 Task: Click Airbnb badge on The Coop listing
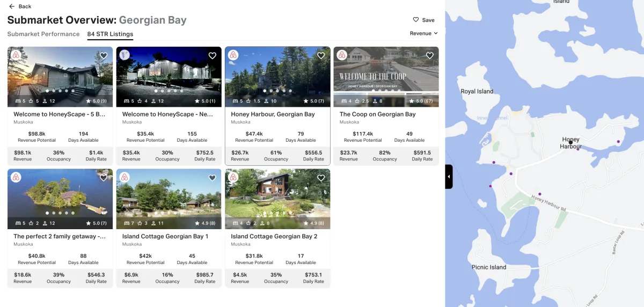pyautogui.click(x=342, y=55)
